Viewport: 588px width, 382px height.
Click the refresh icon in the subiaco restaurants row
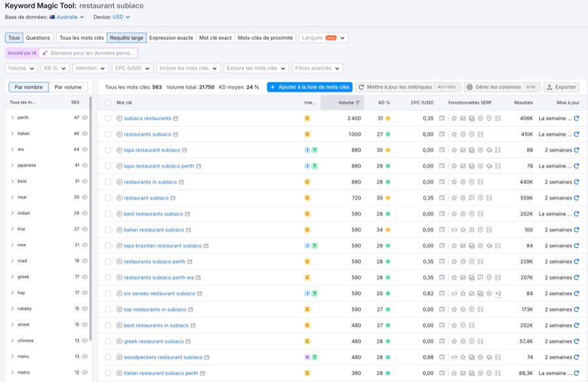click(576, 119)
